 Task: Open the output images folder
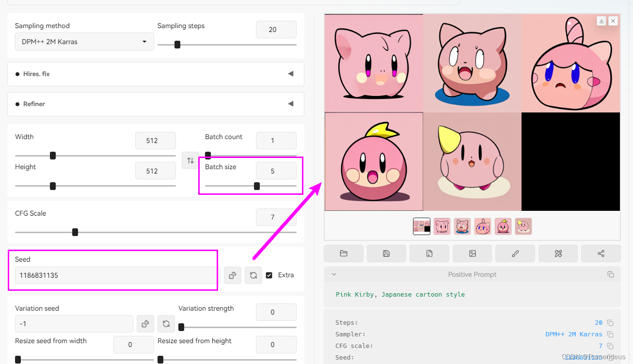pos(344,253)
